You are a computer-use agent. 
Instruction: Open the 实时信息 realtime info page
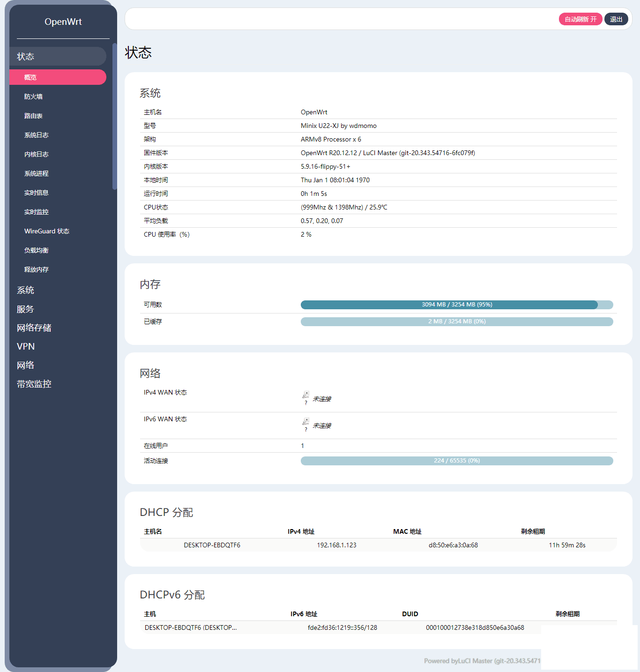37,193
